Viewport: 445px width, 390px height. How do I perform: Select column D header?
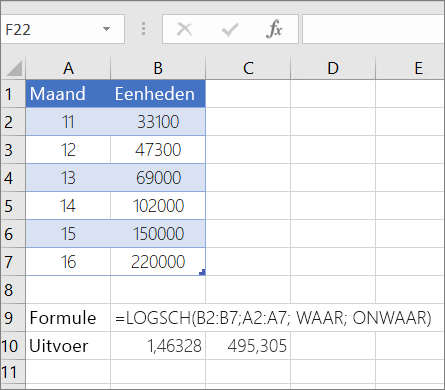(x=333, y=68)
